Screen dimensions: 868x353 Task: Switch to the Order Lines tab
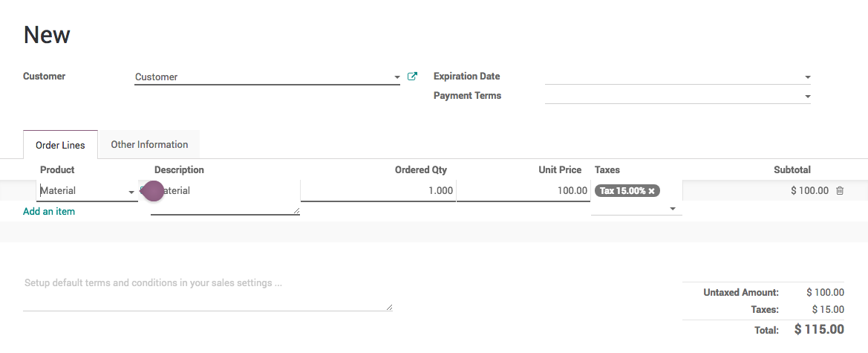click(60, 145)
